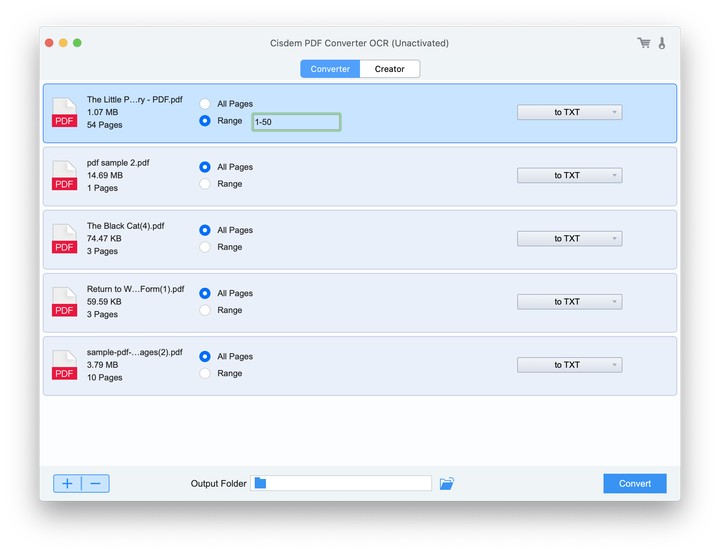Click the Cisdem PDF Converter OCR window title
Image resolution: width=720 pixels, height=553 pixels.
pyautogui.click(x=359, y=43)
